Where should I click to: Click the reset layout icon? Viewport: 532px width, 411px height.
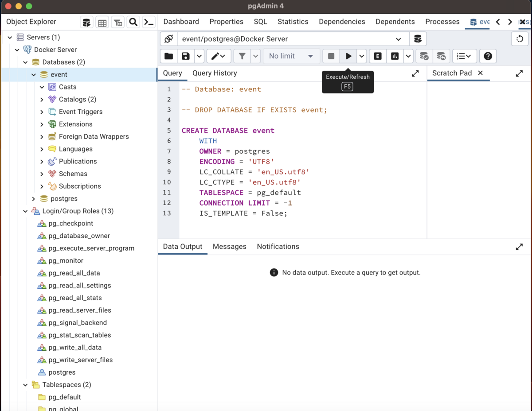click(520, 39)
